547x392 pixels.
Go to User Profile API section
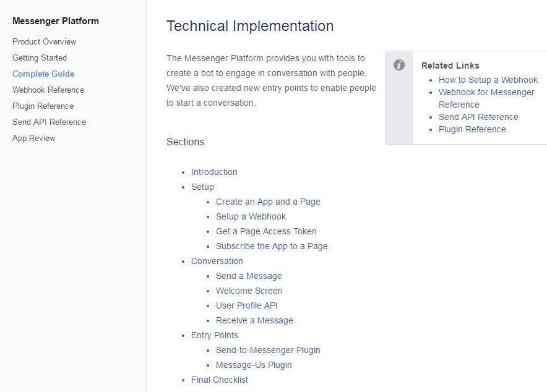click(x=247, y=305)
